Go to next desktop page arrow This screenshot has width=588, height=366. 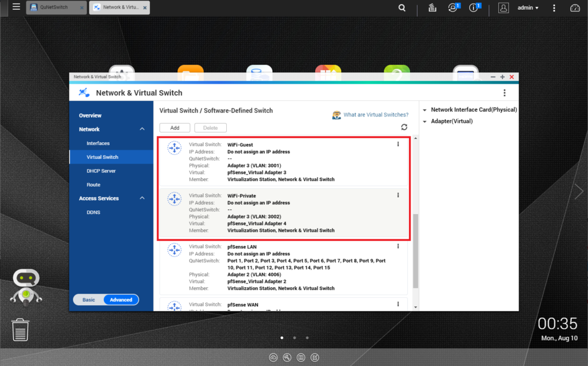point(579,192)
